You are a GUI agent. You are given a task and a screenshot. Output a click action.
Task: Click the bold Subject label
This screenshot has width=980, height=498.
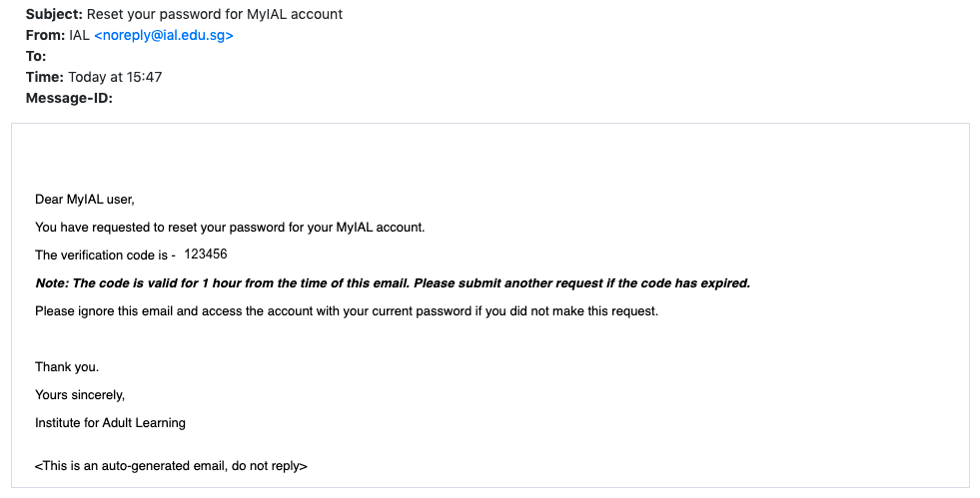pos(54,14)
